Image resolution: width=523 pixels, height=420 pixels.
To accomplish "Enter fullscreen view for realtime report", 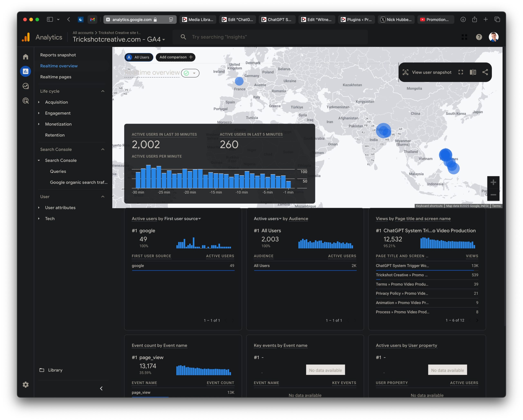I will (x=461, y=72).
